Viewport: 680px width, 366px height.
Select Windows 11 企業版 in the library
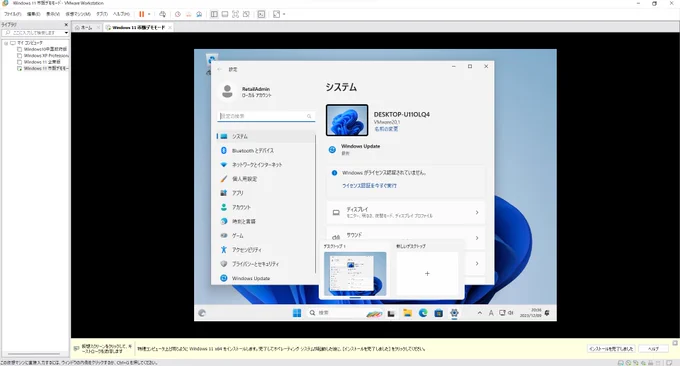(39, 62)
